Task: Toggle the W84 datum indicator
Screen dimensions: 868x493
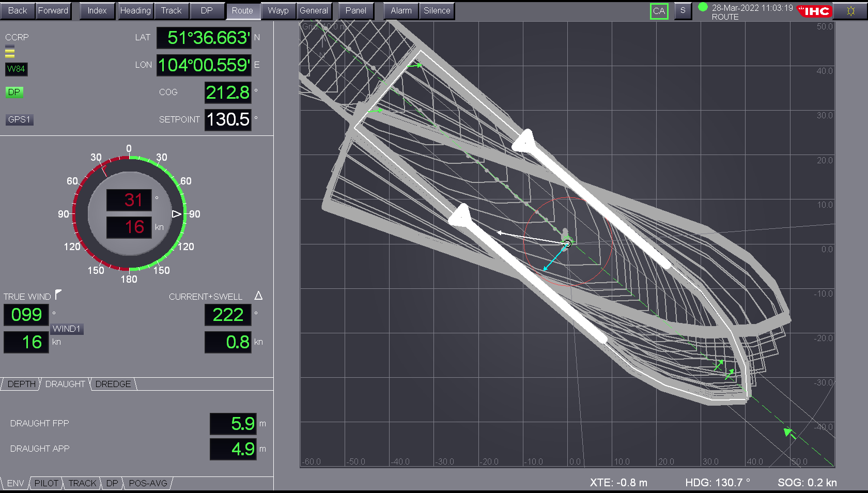Action: [x=16, y=69]
